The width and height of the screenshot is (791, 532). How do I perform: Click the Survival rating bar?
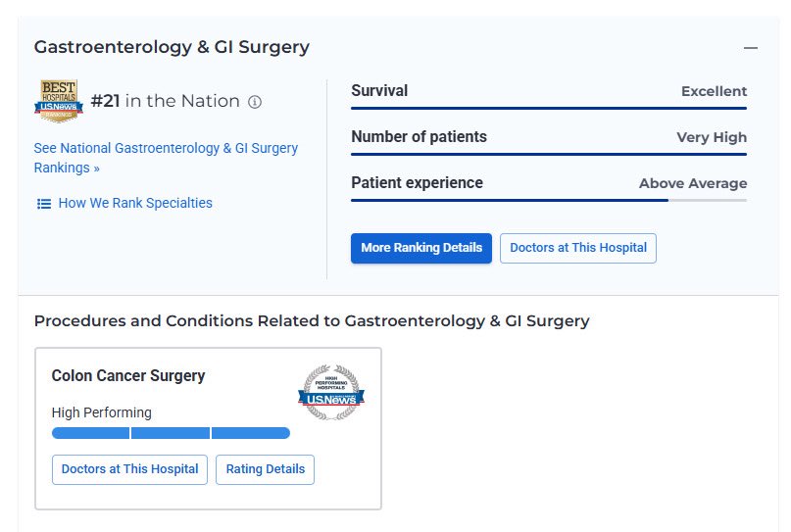click(x=548, y=108)
